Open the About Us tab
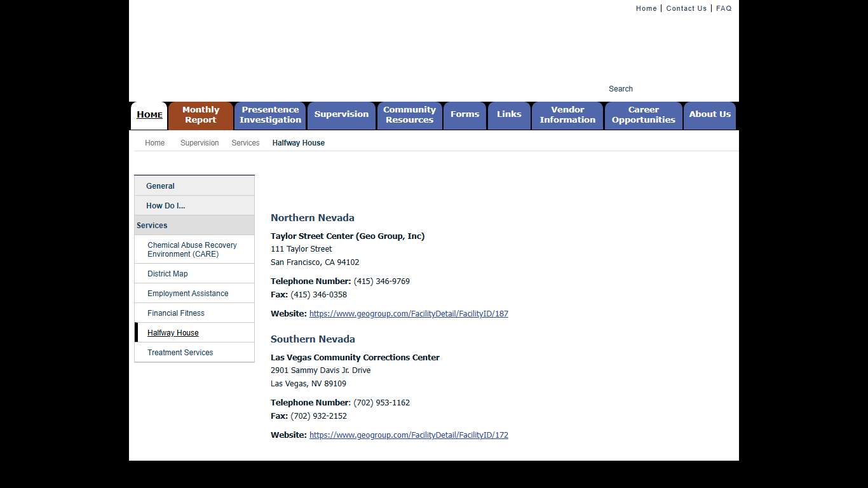868x488 pixels. (710, 115)
